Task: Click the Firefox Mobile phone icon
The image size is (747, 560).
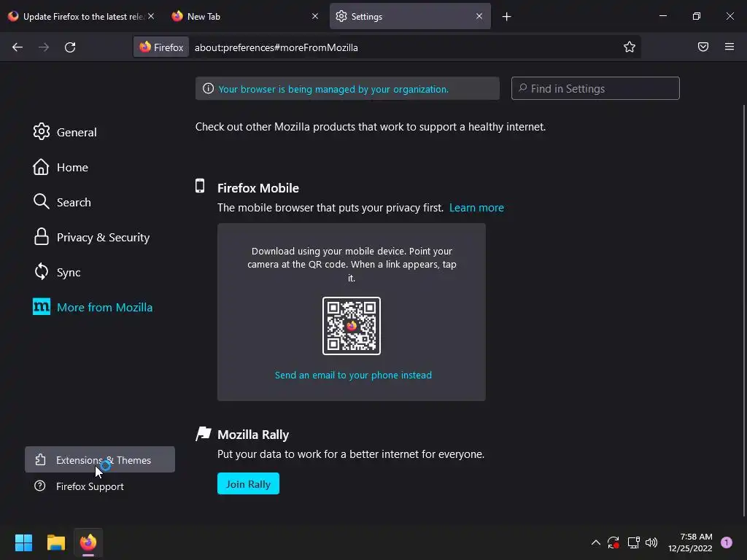Action: (200, 186)
